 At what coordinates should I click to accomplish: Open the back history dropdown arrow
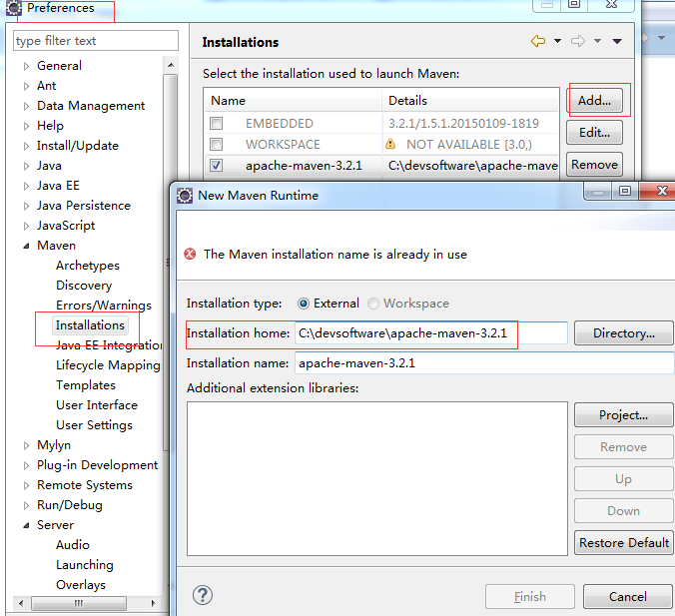tap(557, 41)
